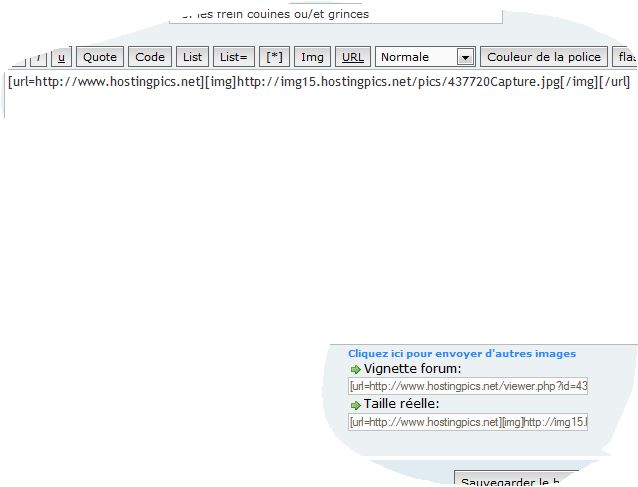Follow 'Cliquez ici pour envoyer d'autres images' link
Screen dimensions: 638x487
tap(462, 354)
